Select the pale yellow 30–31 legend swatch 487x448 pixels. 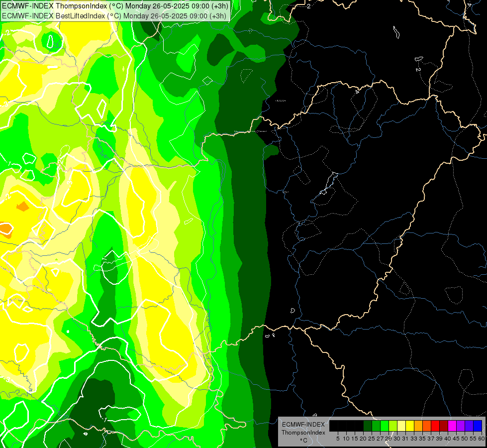(401, 426)
